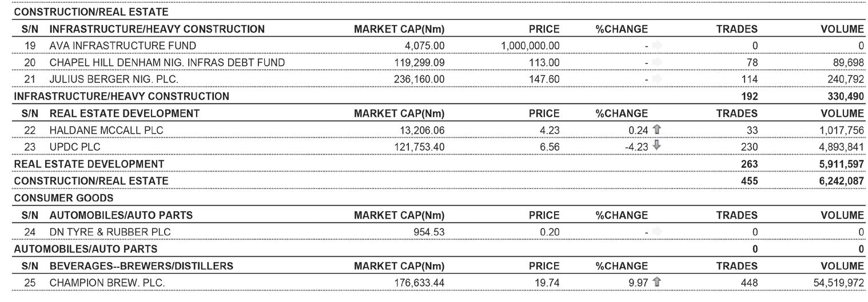Click the top CONSTRUCTION/REAL ESTATE section header
Image resolution: width=868 pixels, height=302 pixels.
coord(91,11)
